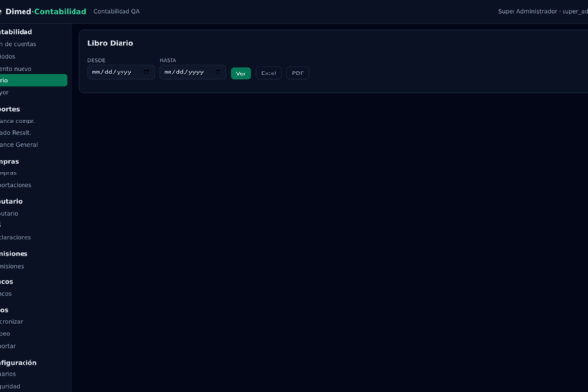Screen dimensions: 588x392
Task: Focus the Hasta date input field
Action: coord(193,72)
